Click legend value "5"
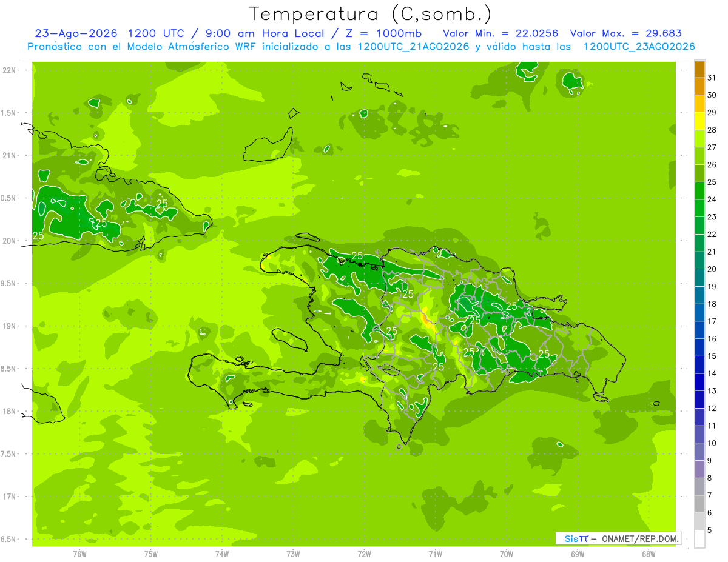This screenshot has width=728, height=562. 710,530
